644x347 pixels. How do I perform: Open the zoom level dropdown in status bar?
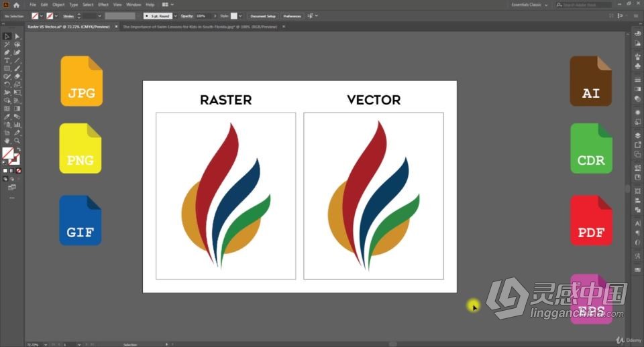coord(46,344)
